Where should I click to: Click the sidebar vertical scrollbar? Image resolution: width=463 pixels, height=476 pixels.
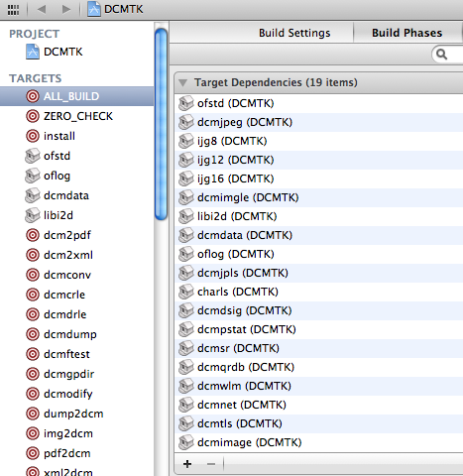click(x=162, y=124)
